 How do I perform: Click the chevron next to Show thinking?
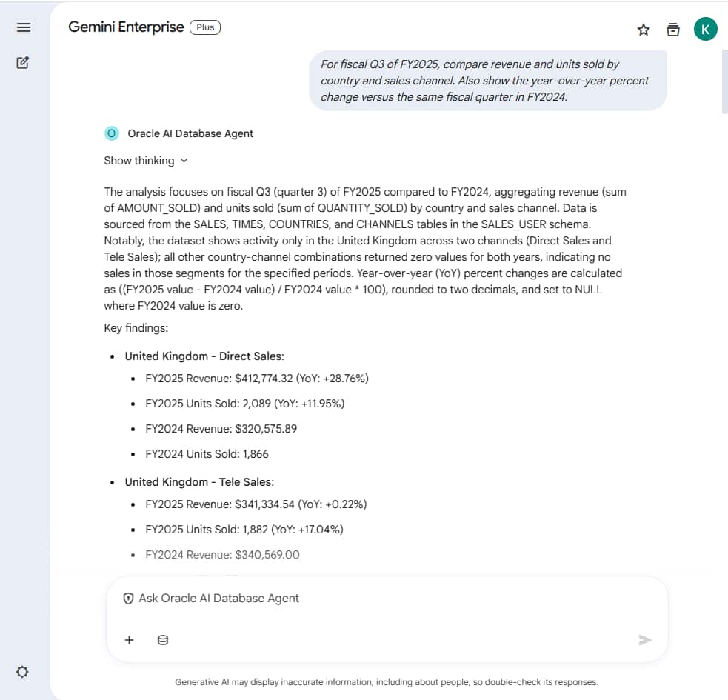184,161
